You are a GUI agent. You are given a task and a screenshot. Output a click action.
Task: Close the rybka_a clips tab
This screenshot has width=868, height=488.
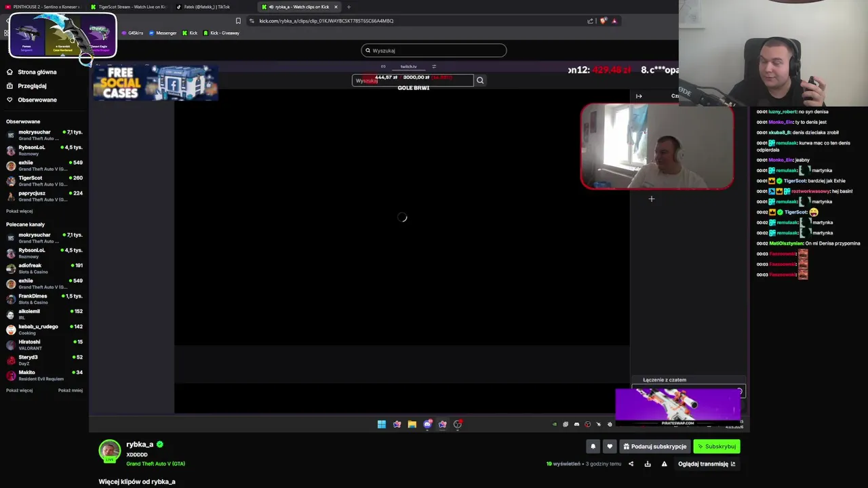click(336, 7)
